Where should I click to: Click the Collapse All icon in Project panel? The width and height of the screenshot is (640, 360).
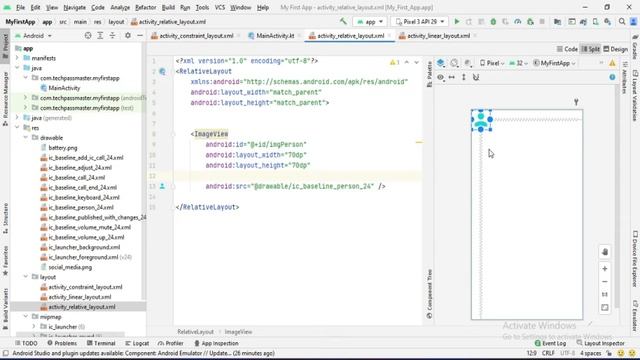(112, 36)
